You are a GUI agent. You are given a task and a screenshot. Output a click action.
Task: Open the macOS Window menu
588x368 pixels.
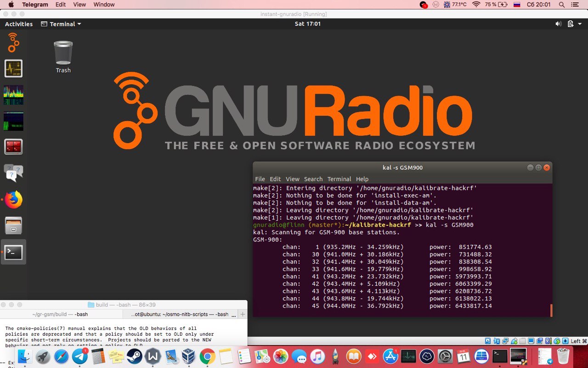click(x=104, y=5)
